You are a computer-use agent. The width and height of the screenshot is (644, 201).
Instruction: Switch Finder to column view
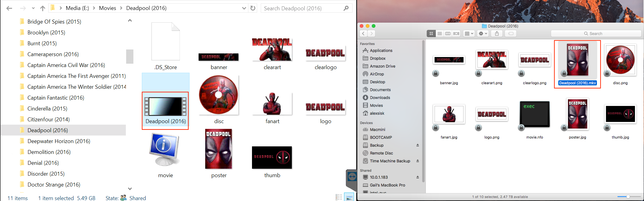pyautogui.click(x=448, y=33)
